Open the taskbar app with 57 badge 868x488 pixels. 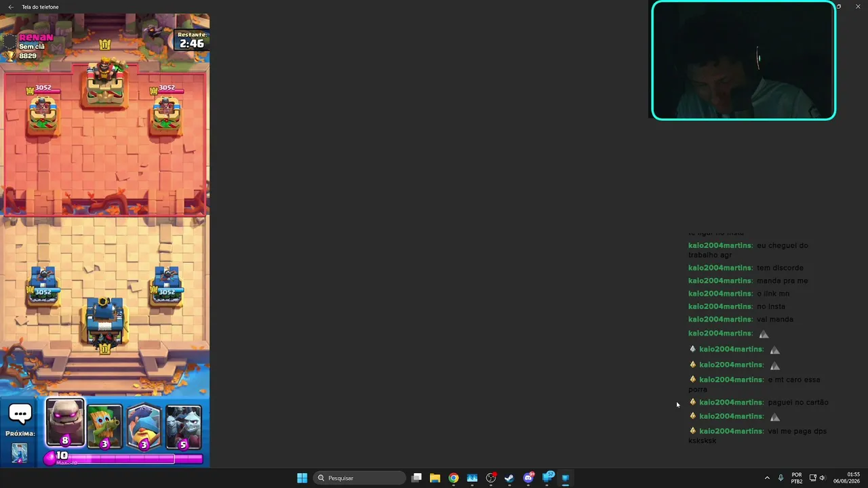[x=547, y=478]
